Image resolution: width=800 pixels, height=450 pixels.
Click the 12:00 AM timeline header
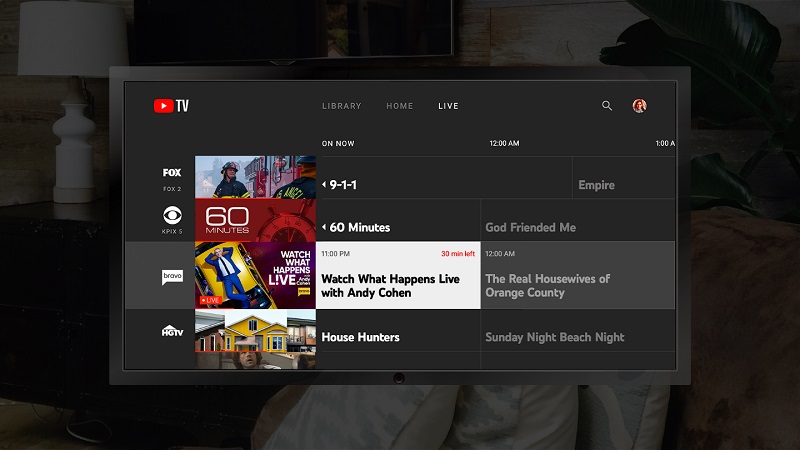pyautogui.click(x=504, y=143)
